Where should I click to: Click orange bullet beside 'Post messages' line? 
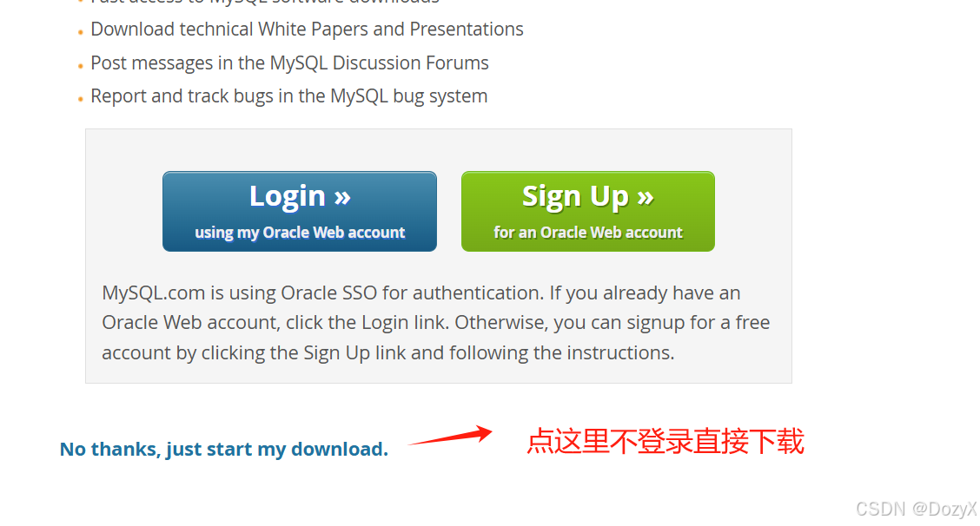tap(81, 66)
